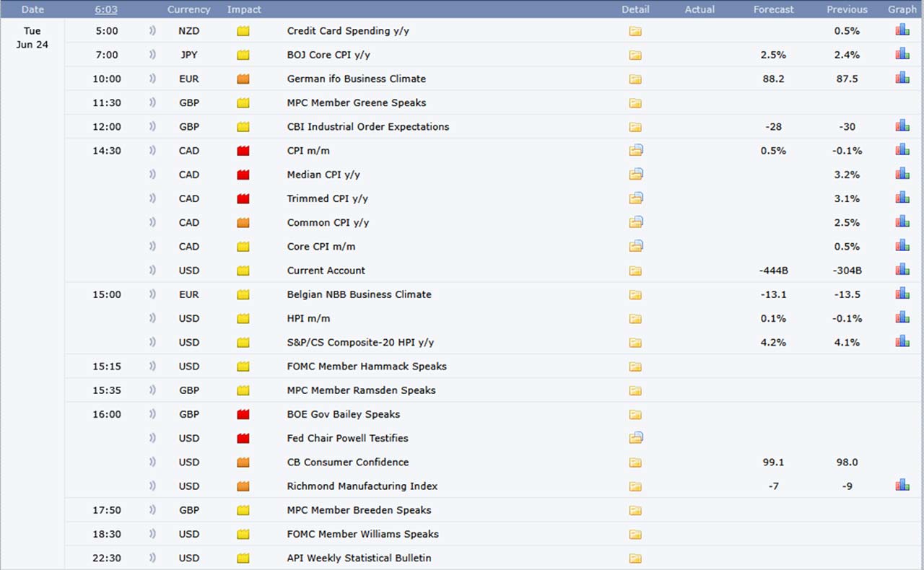Screen dimensions: 924x570
Task: Toggle the alert for the 5:00 NZD event
Action: click(152, 31)
